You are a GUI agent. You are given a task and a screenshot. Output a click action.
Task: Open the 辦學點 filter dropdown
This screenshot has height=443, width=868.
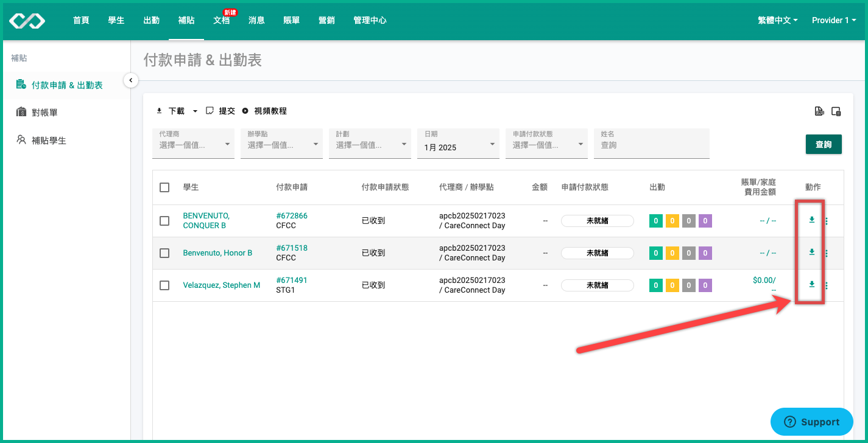point(281,144)
